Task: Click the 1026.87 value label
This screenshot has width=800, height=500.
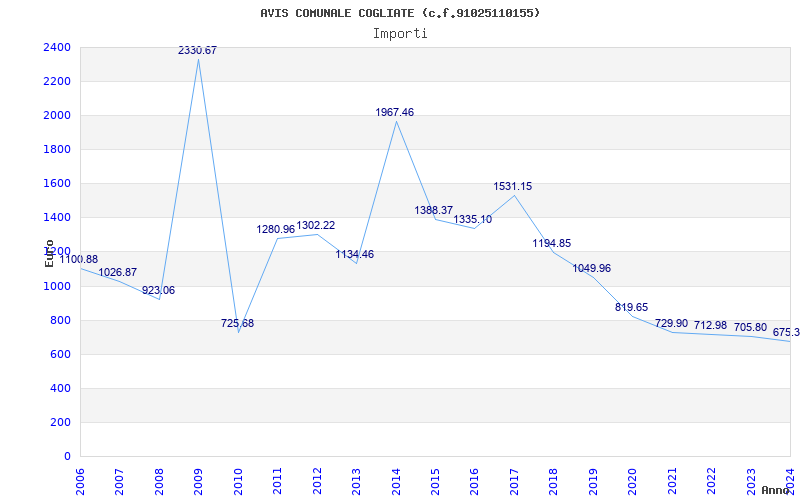Action: point(118,273)
